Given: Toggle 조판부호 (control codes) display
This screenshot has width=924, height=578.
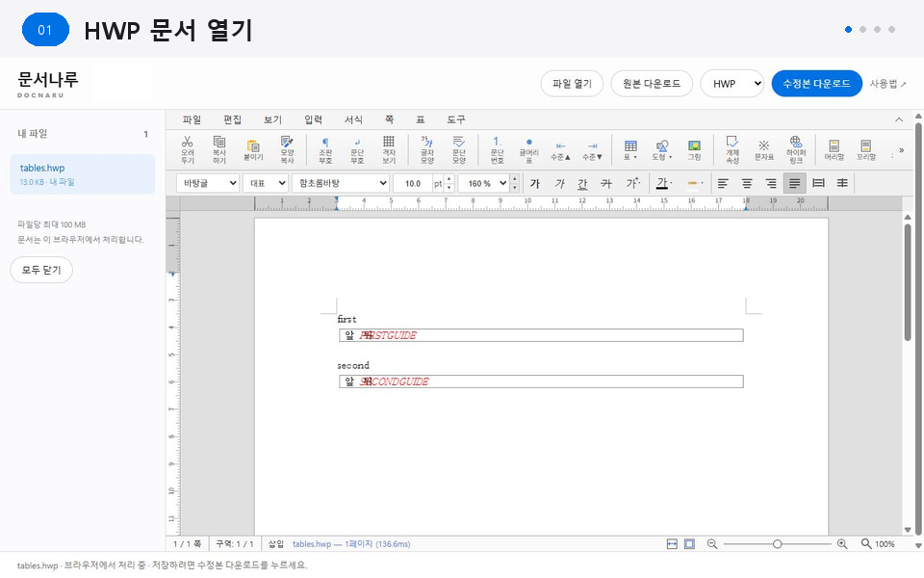Looking at the screenshot, I should [325, 149].
